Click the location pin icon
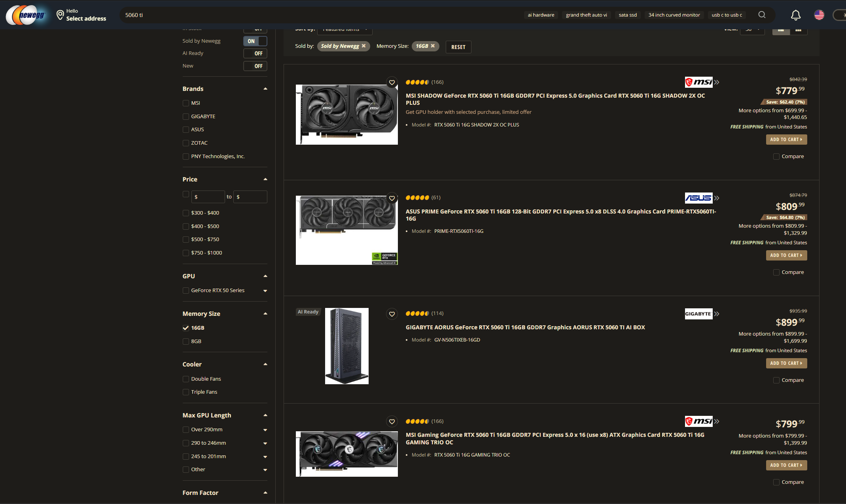Screen dimensions: 846x504 click(x=60, y=15)
